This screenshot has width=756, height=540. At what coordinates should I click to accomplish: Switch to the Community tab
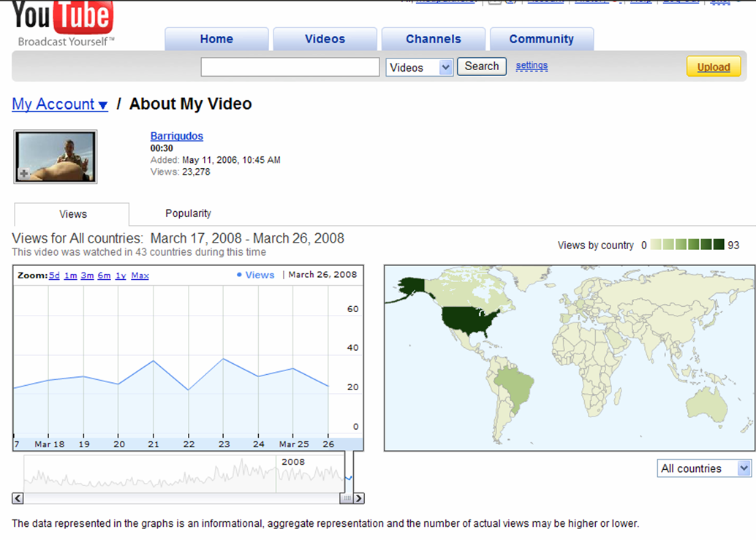click(542, 39)
